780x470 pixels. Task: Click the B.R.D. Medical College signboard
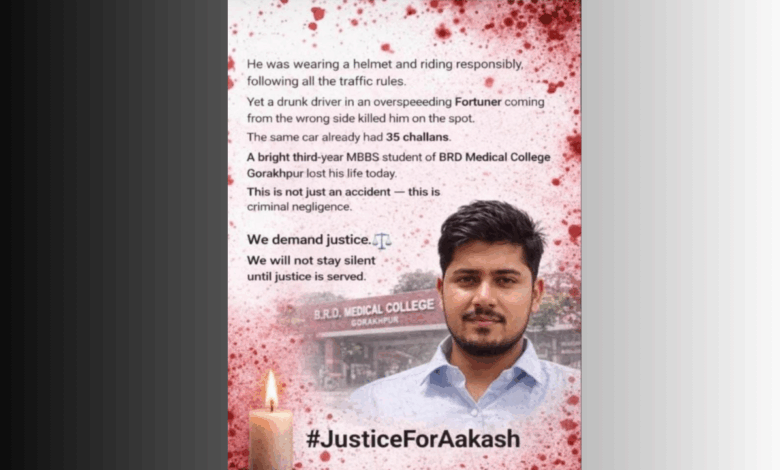[374, 313]
